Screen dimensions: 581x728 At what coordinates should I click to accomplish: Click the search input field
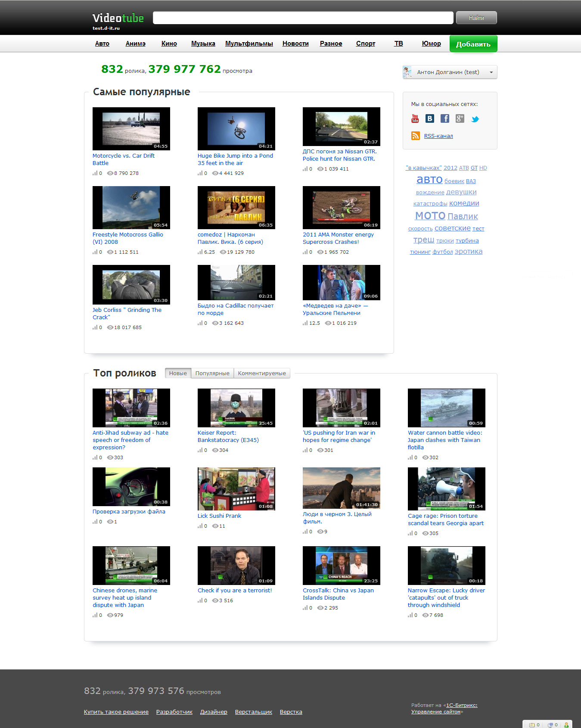(303, 18)
